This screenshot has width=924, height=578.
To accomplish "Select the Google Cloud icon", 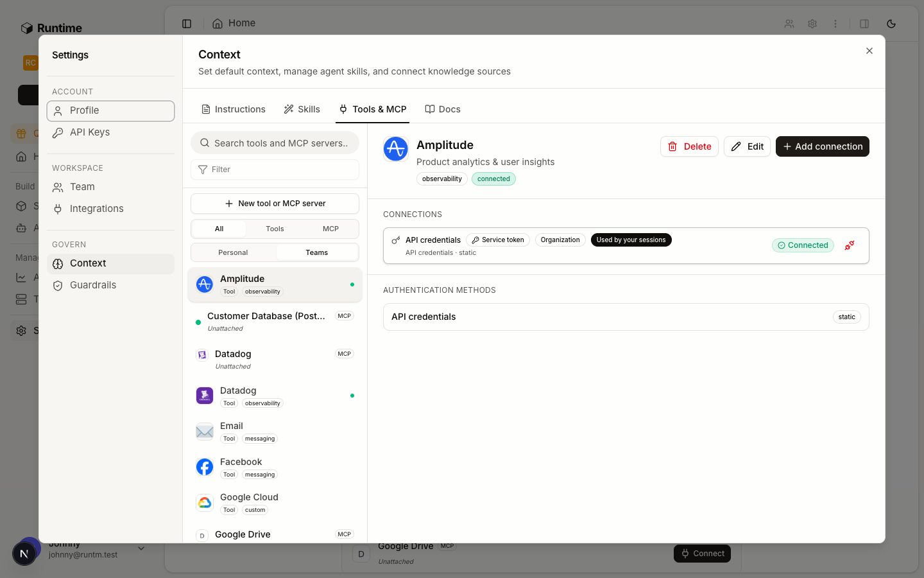I will coord(205,503).
